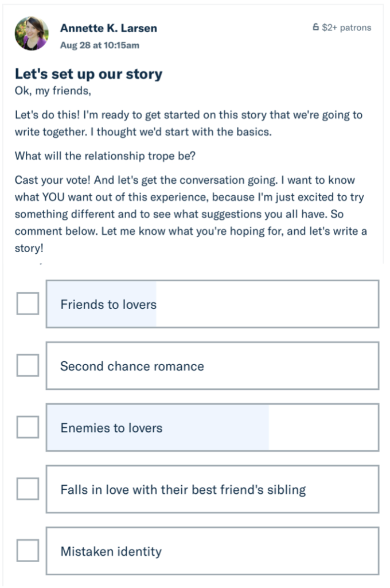The width and height of the screenshot is (390, 588).
Task: Mark the best friend's sibling checkbox
Action: pos(28,489)
